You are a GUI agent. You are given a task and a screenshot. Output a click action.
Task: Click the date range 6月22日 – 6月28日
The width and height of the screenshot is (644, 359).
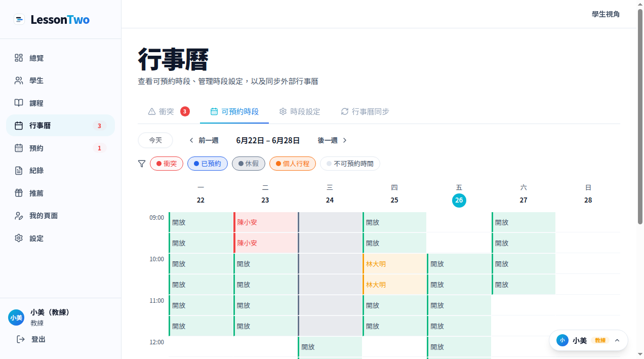coord(268,140)
